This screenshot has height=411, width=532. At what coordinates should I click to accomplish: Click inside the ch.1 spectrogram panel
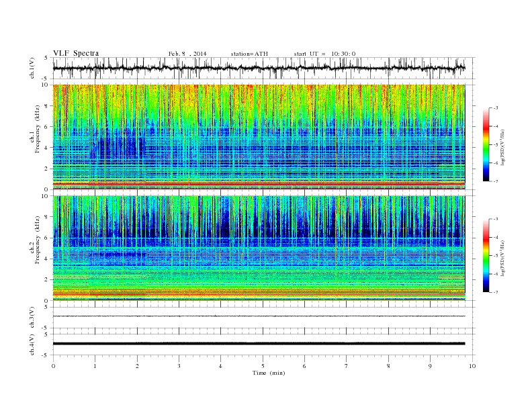pyautogui.click(x=259, y=137)
